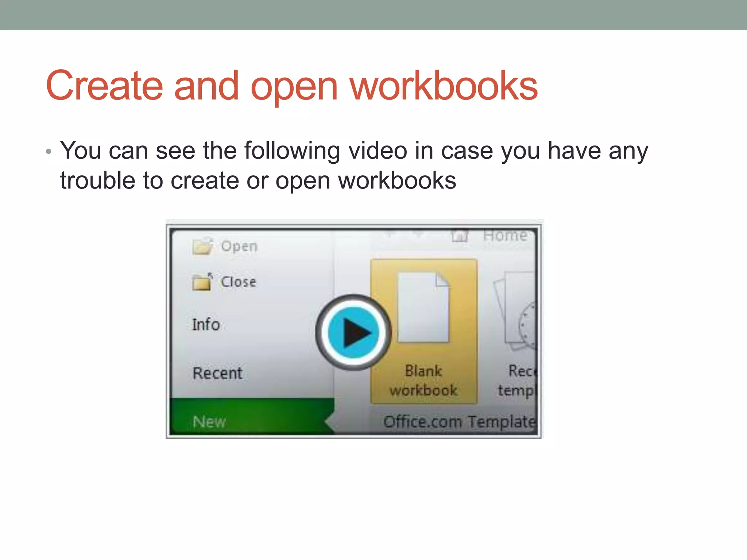Viewport: 747px width, 560px height.
Task: Select the Open menu label
Action: [x=239, y=246]
